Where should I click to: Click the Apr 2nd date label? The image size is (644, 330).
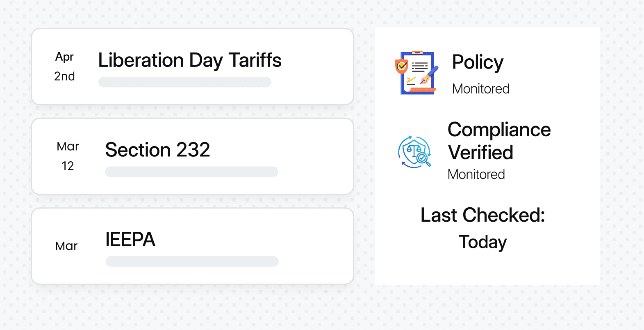65,66
